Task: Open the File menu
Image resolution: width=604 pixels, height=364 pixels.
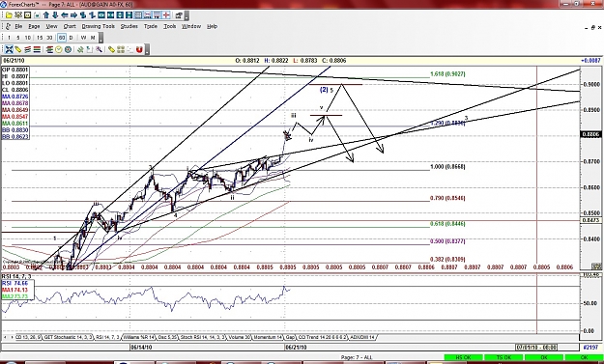Action: [x=18, y=26]
